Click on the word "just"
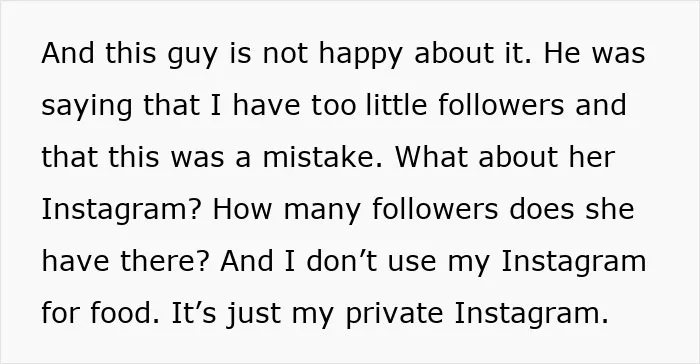Viewport: 700px width, 364px height. point(254,314)
